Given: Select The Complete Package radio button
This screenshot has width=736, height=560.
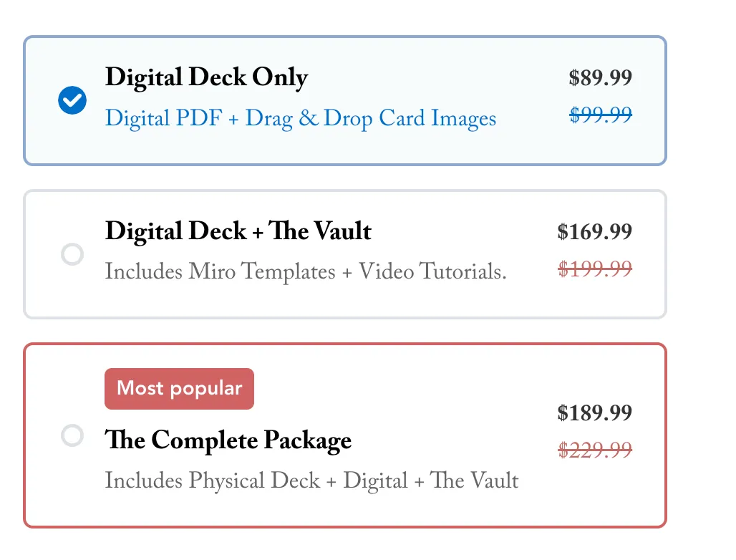Looking at the screenshot, I should (x=72, y=435).
